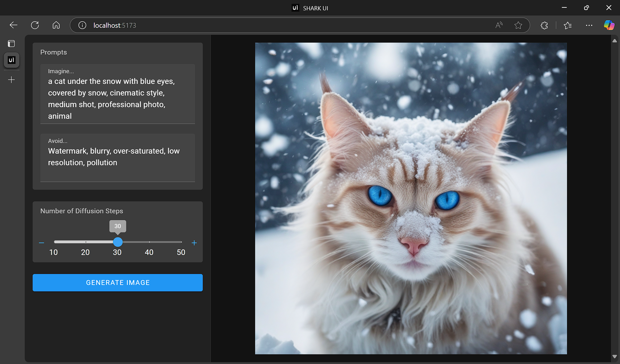
Task: Set diffusion steps slider to 40
Action: pyautogui.click(x=149, y=242)
